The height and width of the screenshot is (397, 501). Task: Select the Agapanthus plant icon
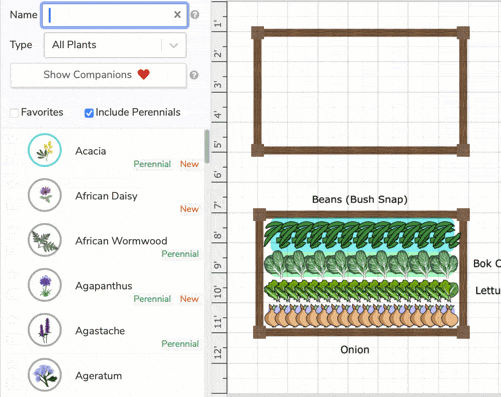click(45, 285)
